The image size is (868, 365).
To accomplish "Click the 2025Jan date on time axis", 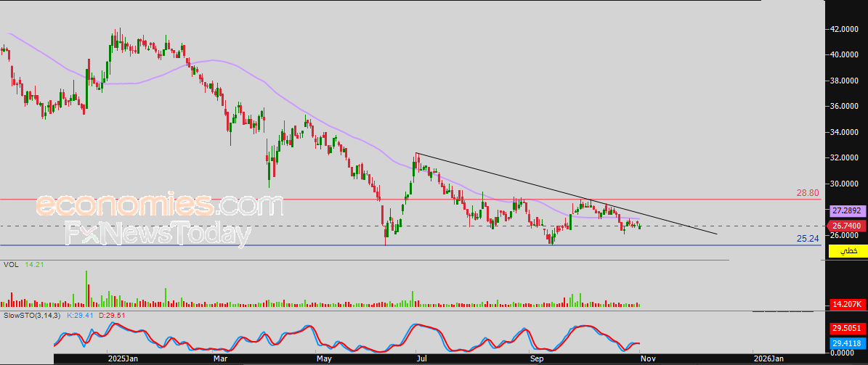I will pyautogui.click(x=121, y=358).
